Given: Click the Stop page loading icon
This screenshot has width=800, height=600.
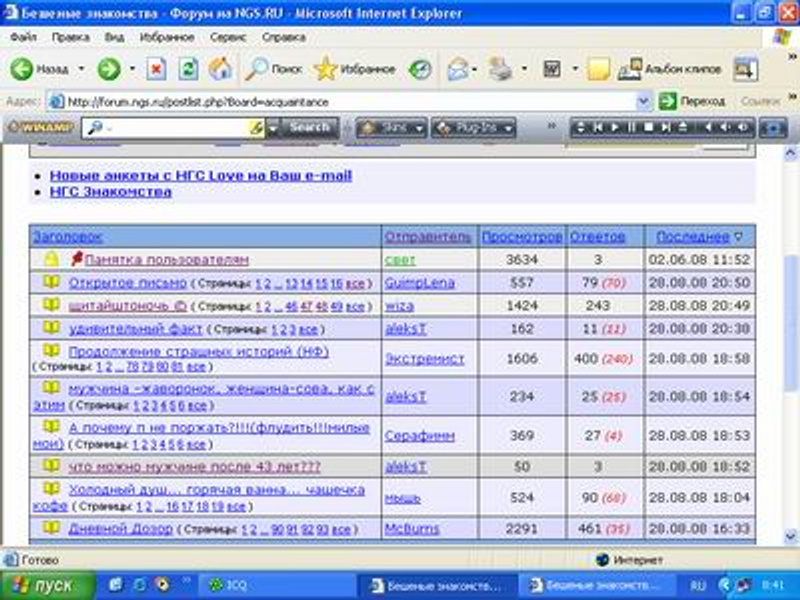Looking at the screenshot, I should click(156, 69).
